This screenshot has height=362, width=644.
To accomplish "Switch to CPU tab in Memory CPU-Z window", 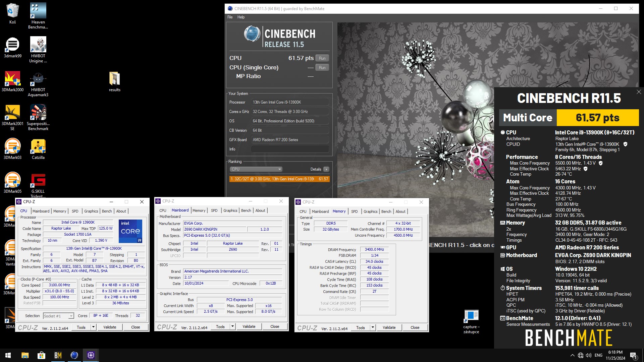I will [303, 212].
